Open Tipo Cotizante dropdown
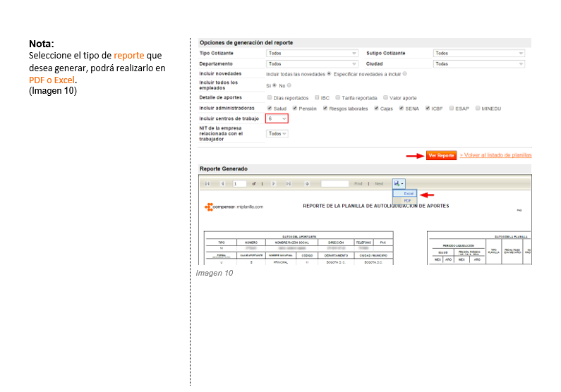561x392 pixels. (x=312, y=54)
